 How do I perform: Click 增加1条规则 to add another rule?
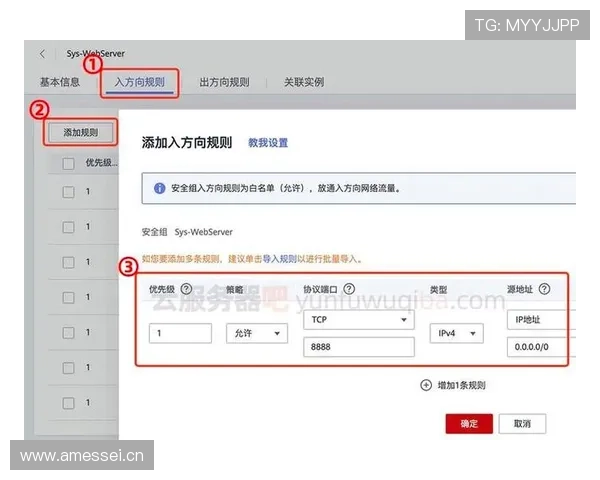[x=461, y=385]
